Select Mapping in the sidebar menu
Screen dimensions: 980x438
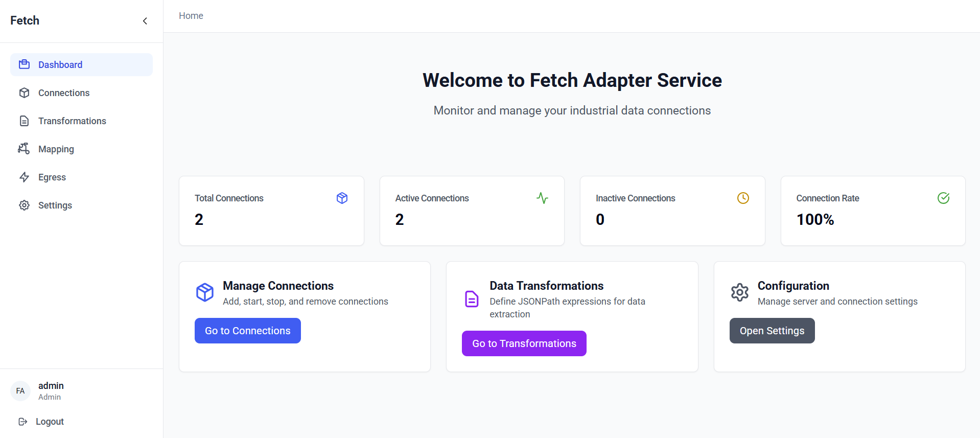(x=56, y=149)
